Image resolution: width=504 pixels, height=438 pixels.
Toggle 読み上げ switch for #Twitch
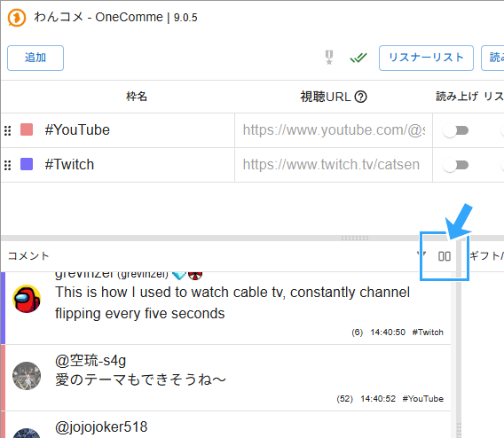coord(455,165)
